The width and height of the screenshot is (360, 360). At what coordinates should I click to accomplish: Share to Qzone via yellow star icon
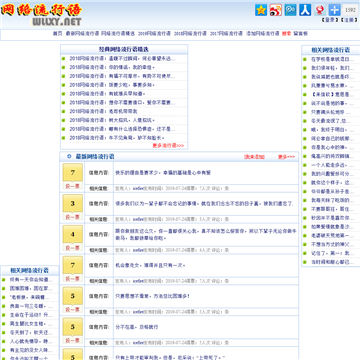[261, 10]
